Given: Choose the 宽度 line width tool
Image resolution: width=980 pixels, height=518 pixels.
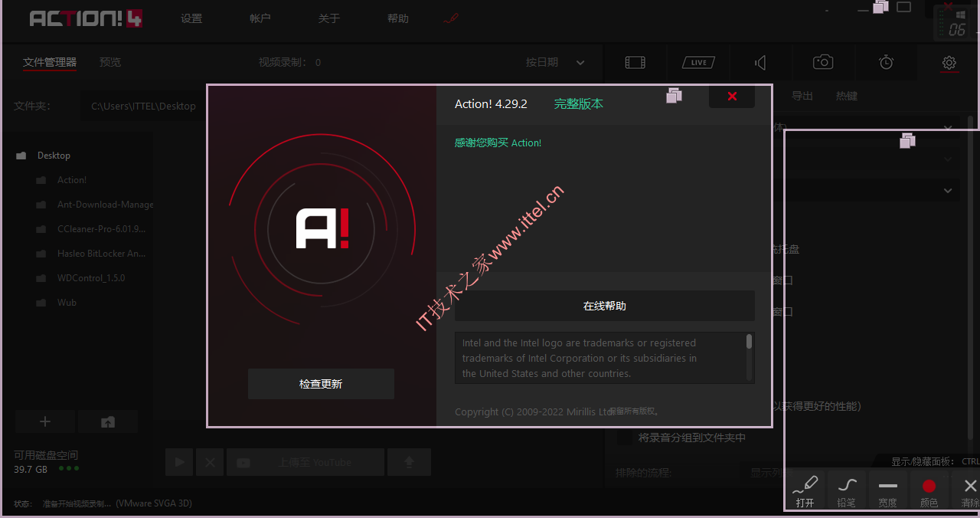Looking at the screenshot, I should [887, 490].
